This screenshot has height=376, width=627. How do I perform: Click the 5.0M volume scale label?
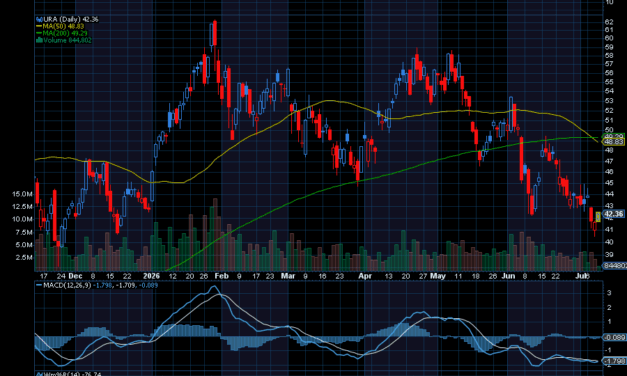pyautogui.click(x=24, y=245)
